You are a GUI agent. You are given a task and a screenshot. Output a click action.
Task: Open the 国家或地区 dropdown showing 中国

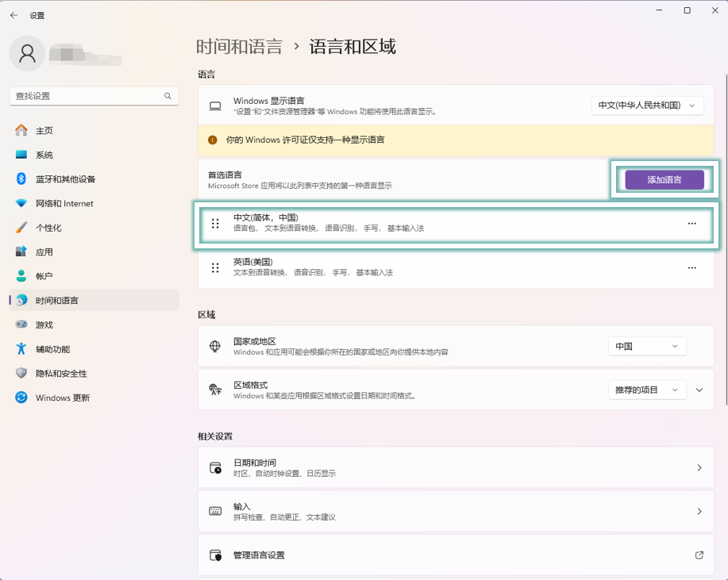(x=647, y=346)
